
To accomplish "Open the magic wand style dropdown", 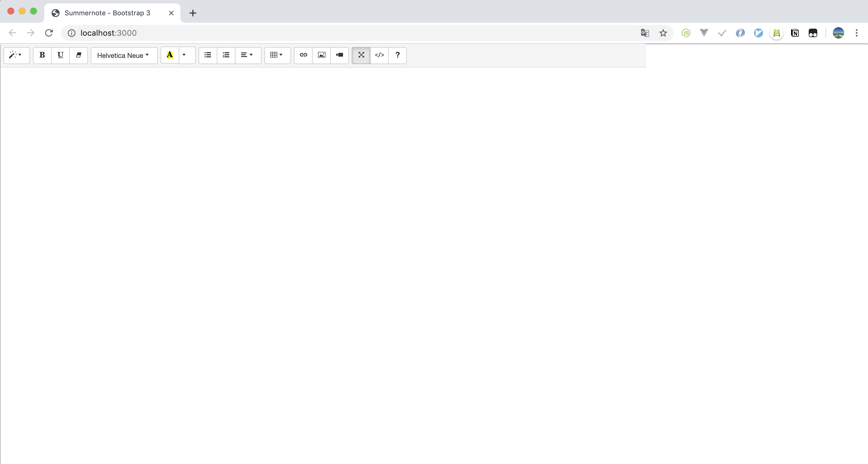I will [x=16, y=55].
